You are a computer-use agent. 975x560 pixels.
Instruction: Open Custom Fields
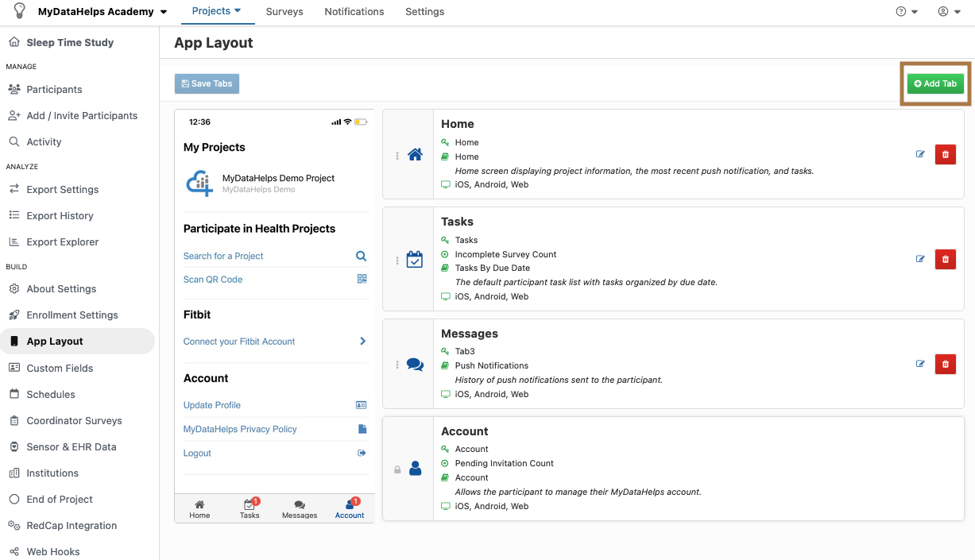click(60, 368)
